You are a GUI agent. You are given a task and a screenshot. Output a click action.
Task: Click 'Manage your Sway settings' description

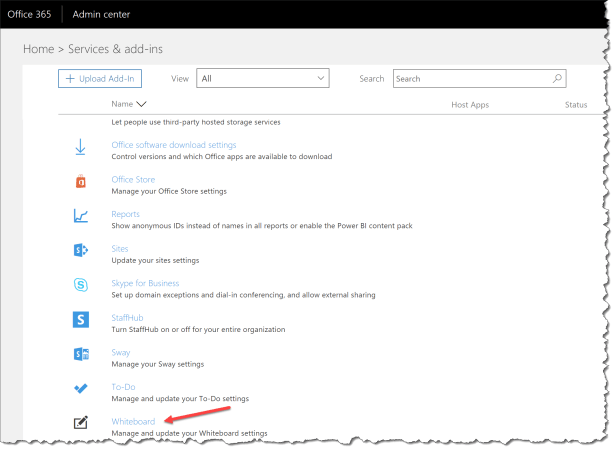[x=158, y=364]
